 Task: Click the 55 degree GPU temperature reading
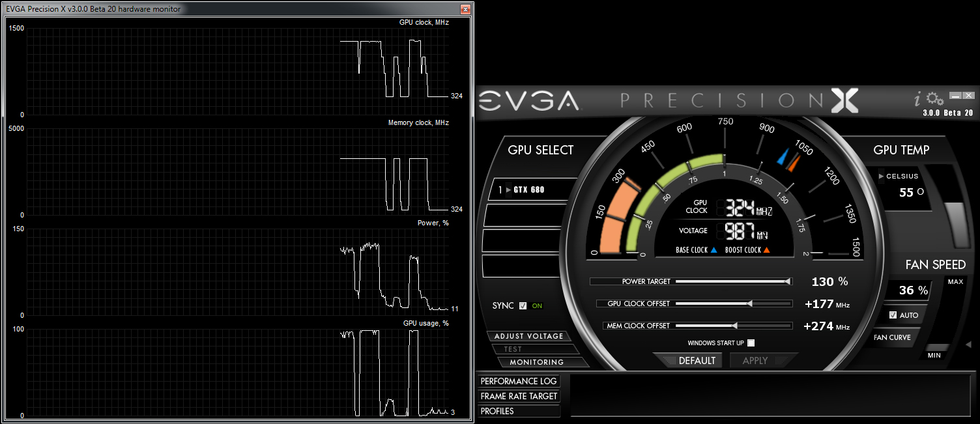[x=911, y=193]
